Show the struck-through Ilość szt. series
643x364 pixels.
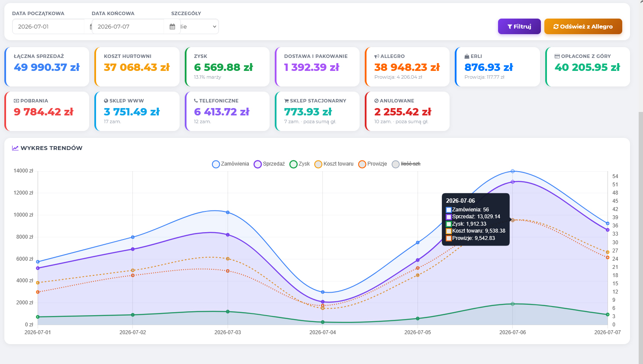406,164
